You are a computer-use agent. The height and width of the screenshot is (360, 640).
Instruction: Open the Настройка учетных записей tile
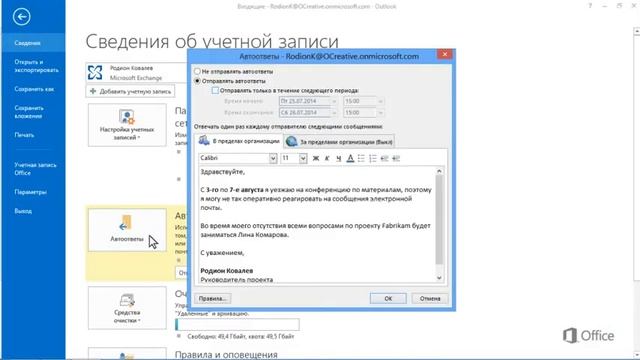(127, 125)
